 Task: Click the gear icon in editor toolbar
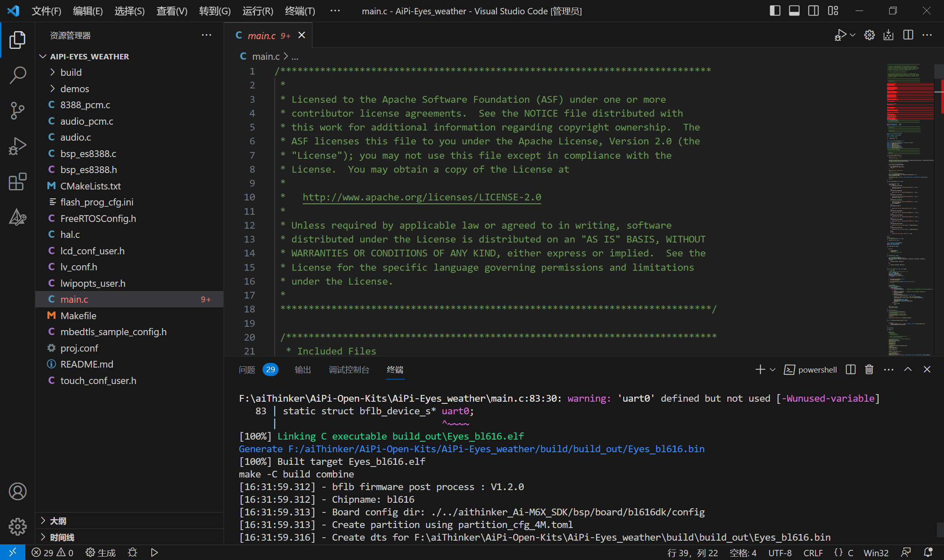[x=869, y=35]
